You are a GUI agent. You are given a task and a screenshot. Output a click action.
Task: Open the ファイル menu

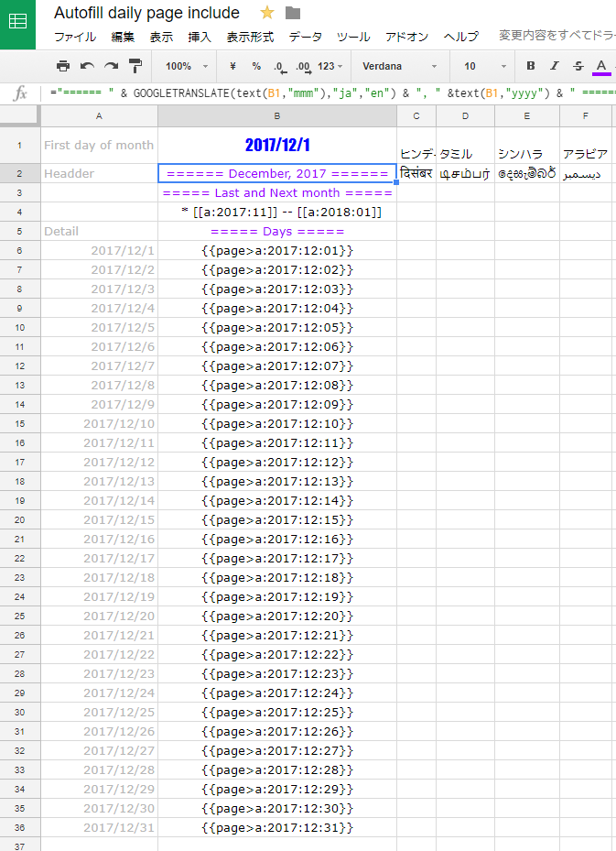click(x=75, y=37)
